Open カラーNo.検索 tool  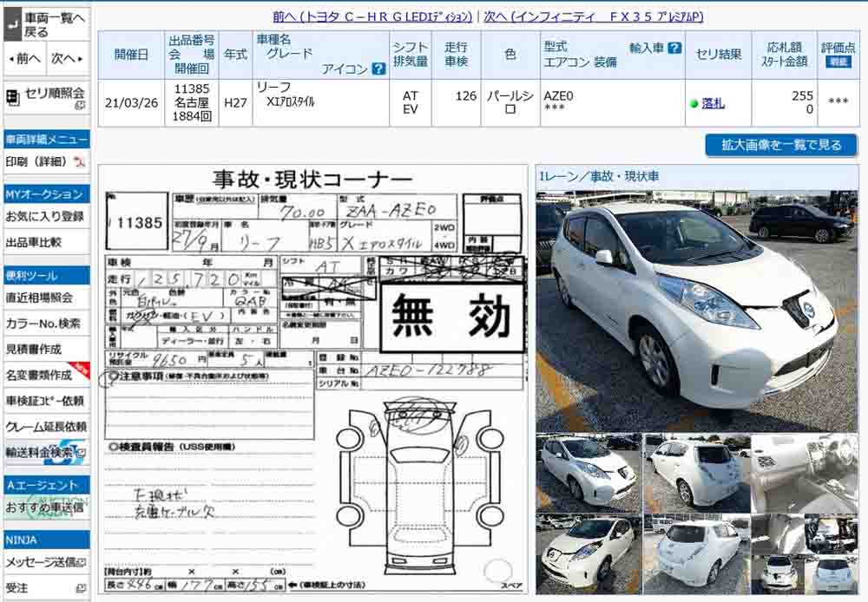(43, 324)
